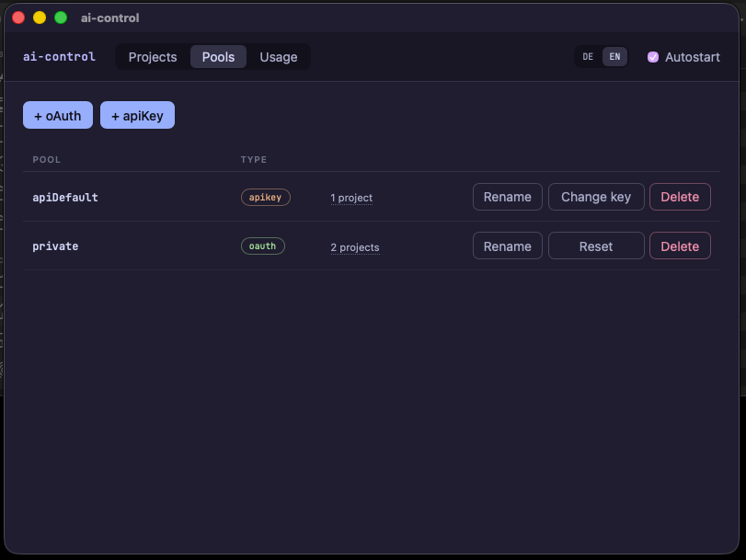746x560 pixels.
Task: Rename the private pool
Action: [507, 246]
